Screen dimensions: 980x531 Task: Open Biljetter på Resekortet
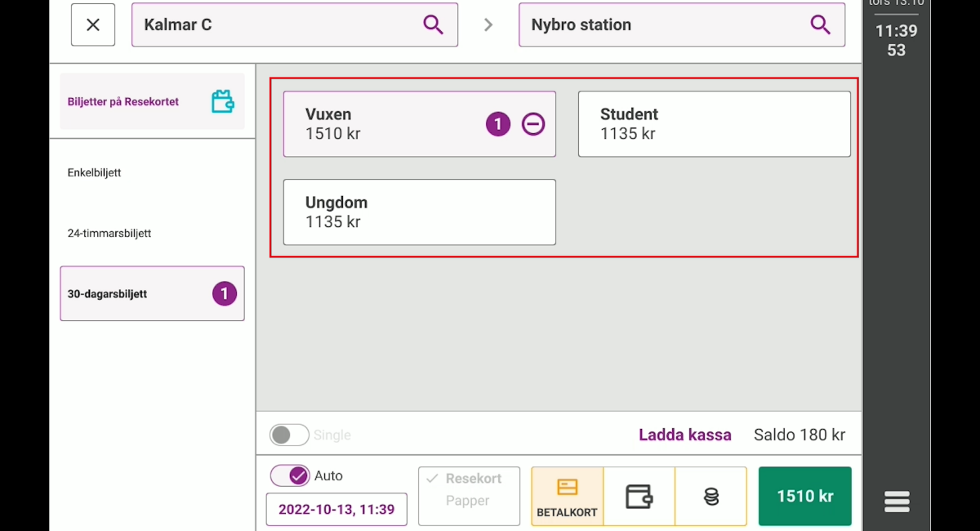(x=152, y=101)
